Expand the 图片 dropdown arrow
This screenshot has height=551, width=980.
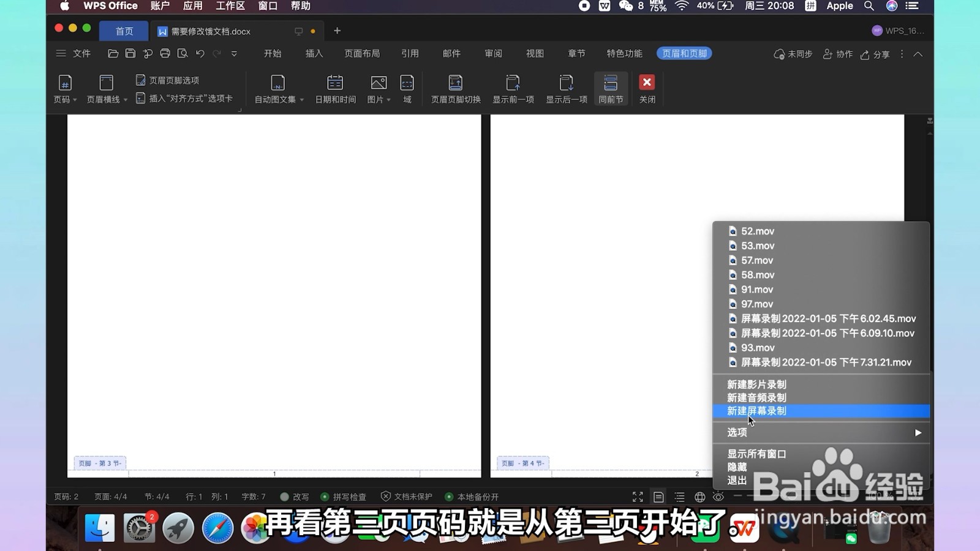(x=388, y=100)
